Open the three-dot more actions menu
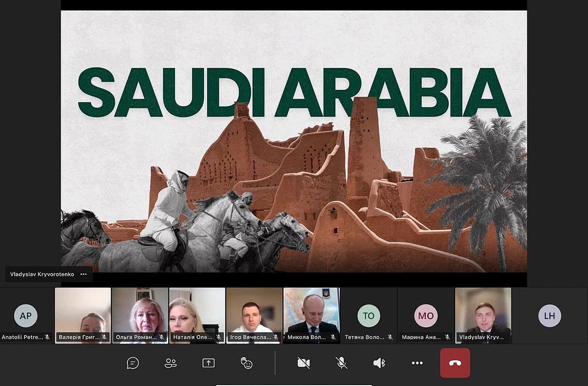 pyautogui.click(x=417, y=363)
